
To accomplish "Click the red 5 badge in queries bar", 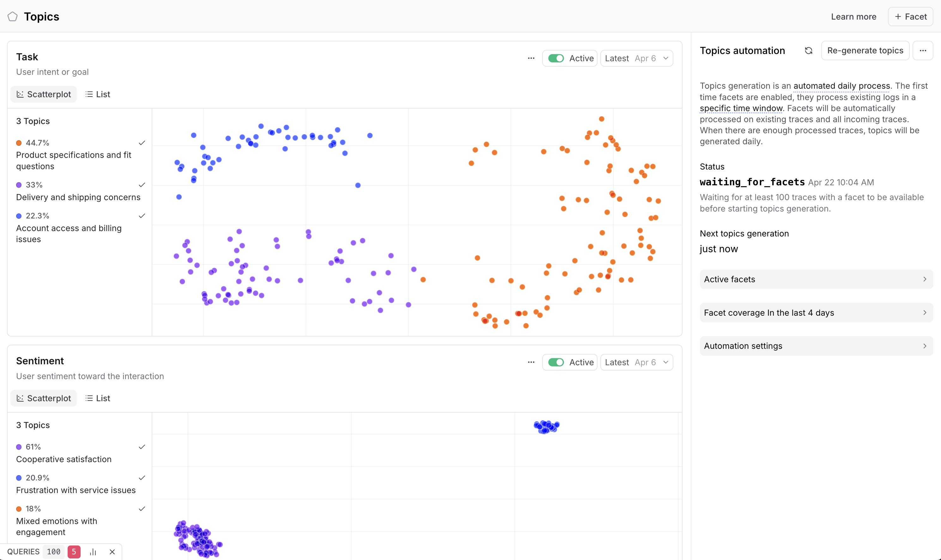I will (74, 552).
